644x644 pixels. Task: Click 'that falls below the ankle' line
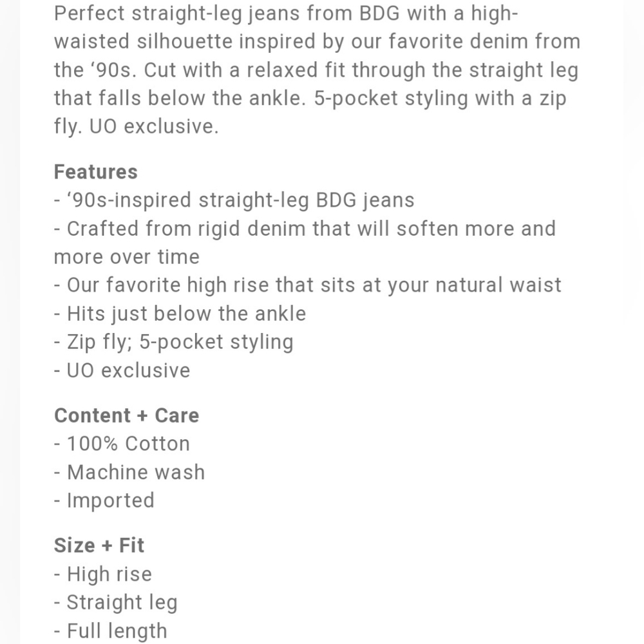[310, 98]
